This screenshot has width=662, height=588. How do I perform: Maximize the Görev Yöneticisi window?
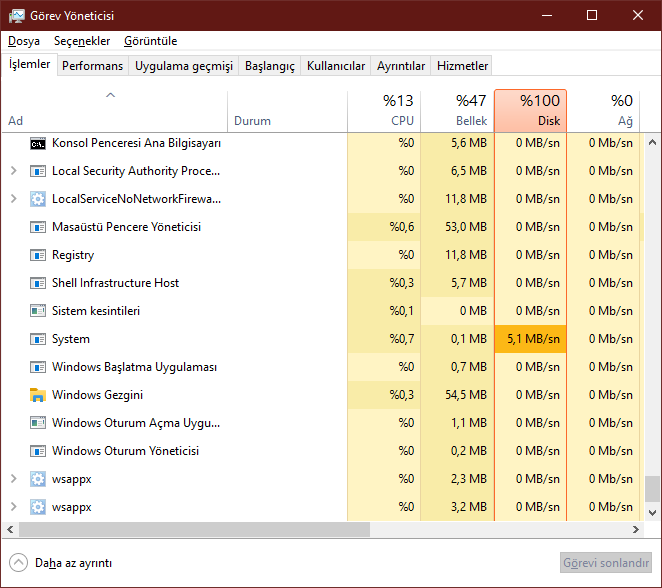592,16
